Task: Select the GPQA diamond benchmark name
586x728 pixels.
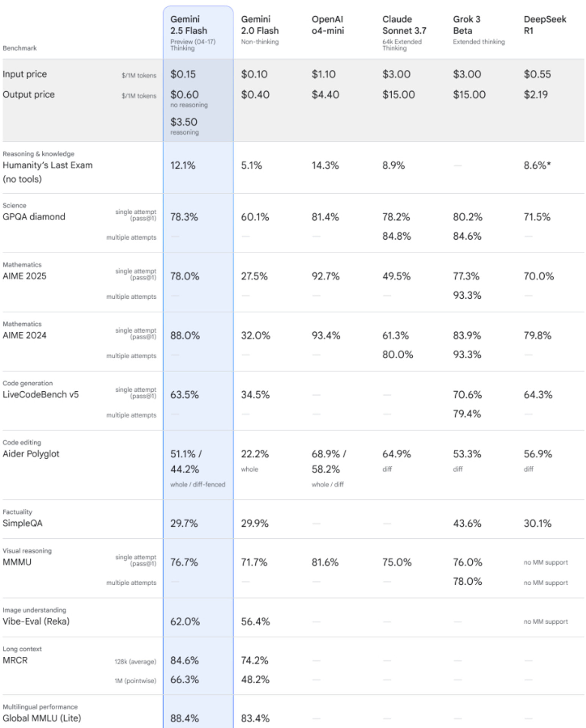Action: (x=34, y=217)
